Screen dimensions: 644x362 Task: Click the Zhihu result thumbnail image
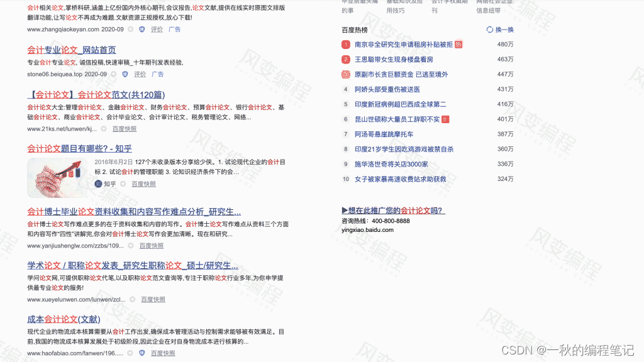click(57, 178)
